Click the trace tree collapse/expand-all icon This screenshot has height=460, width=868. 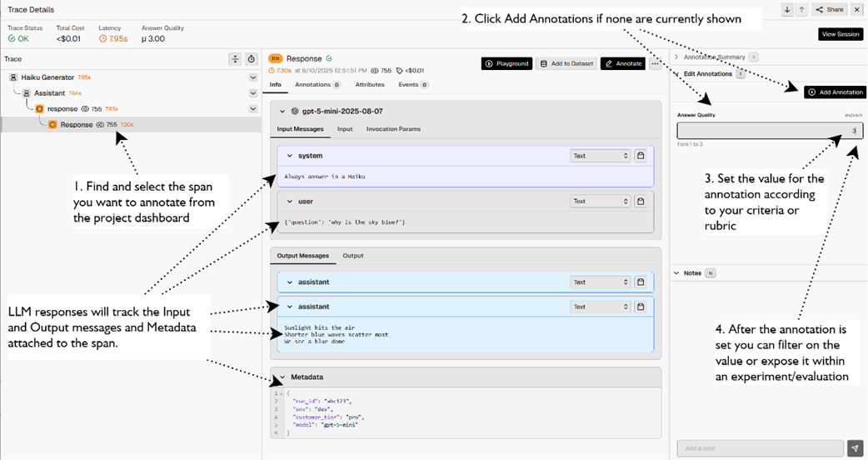tap(235, 59)
